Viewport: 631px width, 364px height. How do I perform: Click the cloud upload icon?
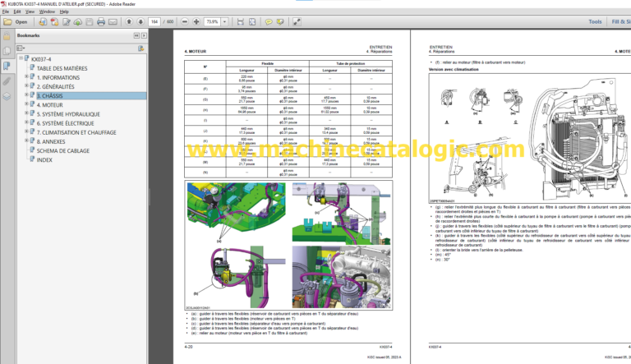(78, 21)
